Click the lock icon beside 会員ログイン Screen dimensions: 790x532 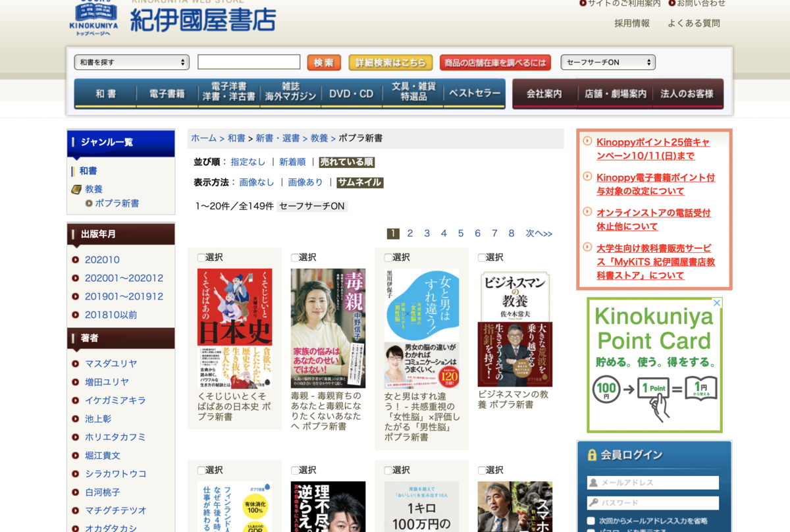pyautogui.click(x=592, y=455)
